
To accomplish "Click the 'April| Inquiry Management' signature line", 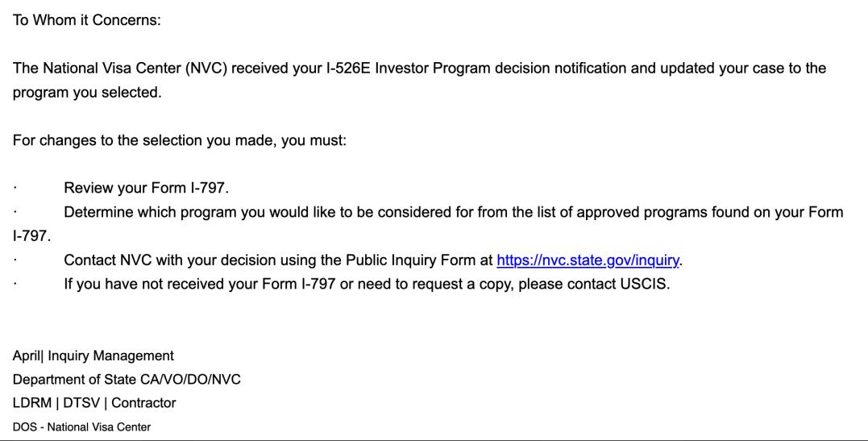I will coord(93,356).
